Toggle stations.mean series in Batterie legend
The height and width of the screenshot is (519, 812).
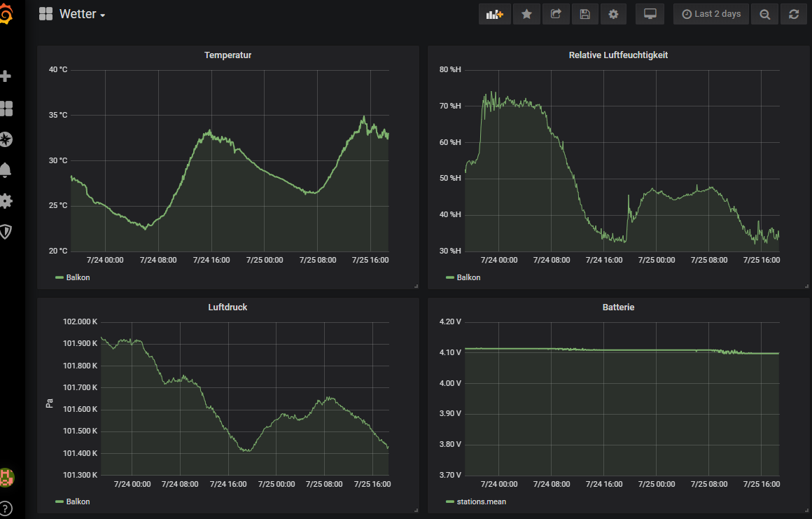point(482,502)
